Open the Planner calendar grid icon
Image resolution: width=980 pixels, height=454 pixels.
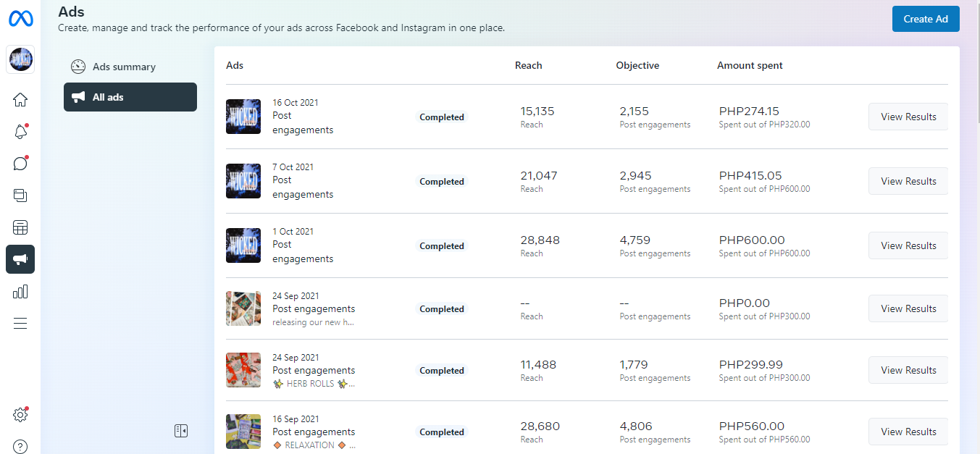pyautogui.click(x=20, y=227)
